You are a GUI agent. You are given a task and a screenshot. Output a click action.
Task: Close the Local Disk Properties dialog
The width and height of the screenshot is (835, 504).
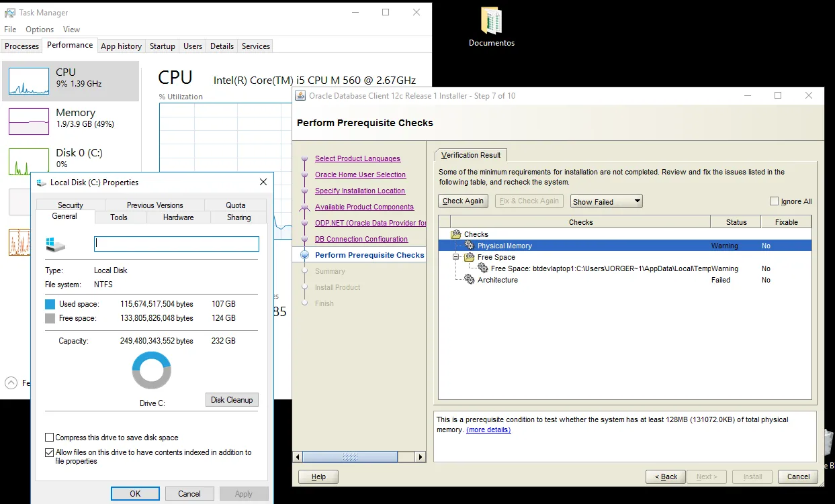263,182
